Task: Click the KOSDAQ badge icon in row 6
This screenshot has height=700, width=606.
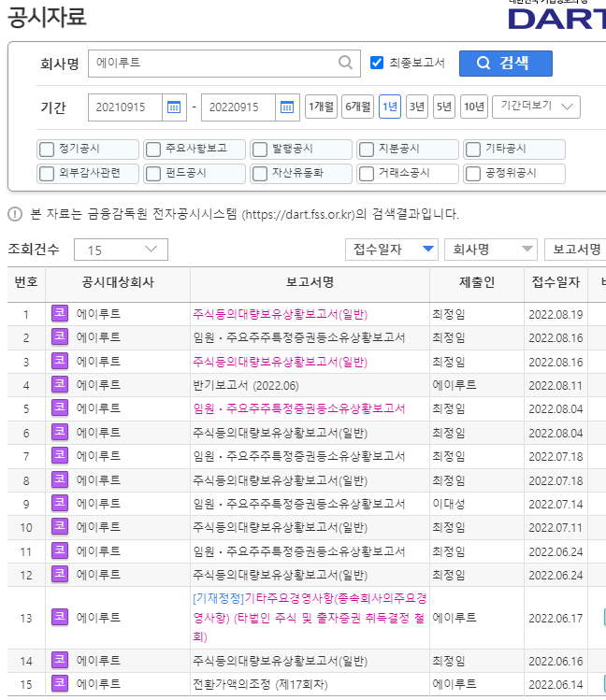Action: (x=60, y=432)
